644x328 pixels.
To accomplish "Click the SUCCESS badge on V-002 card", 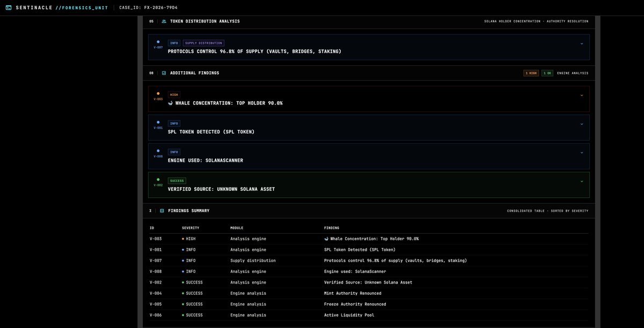I will pos(177,181).
